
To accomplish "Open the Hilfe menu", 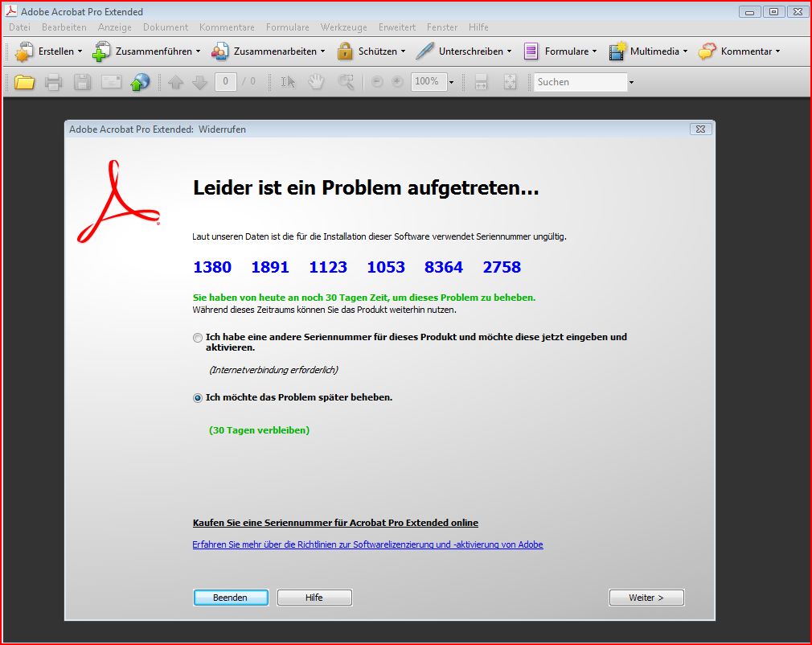I will (x=478, y=27).
